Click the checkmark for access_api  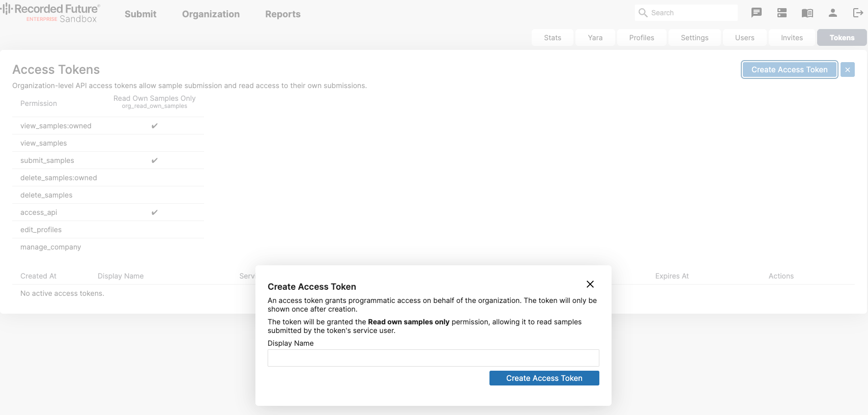155,212
